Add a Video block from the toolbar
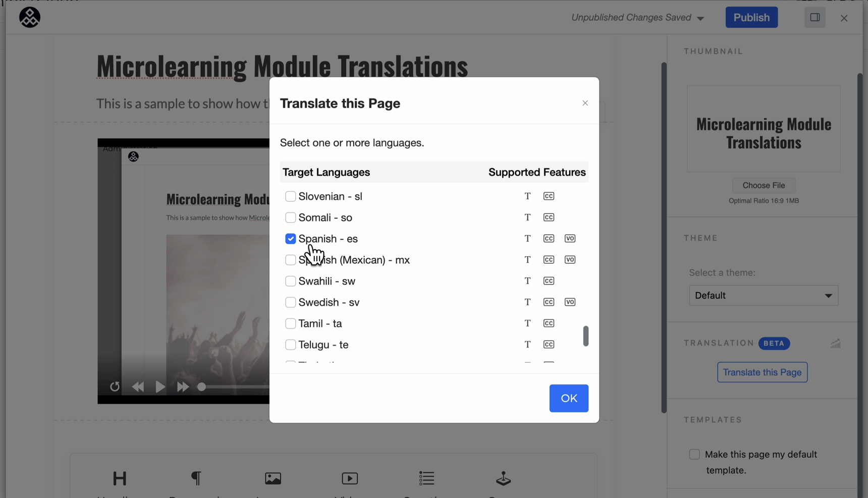Image resolution: width=868 pixels, height=498 pixels. pos(350,478)
